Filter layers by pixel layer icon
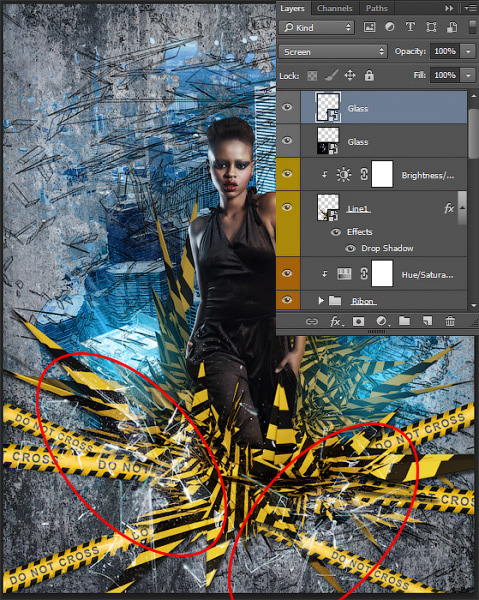This screenshot has height=600, width=479. (x=369, y=27)
